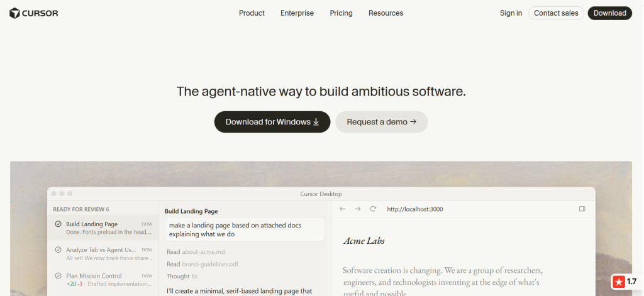This screenshot has width=644, height=296.
Task: Expand the Thought 6s step
Action: pos(182,277)
